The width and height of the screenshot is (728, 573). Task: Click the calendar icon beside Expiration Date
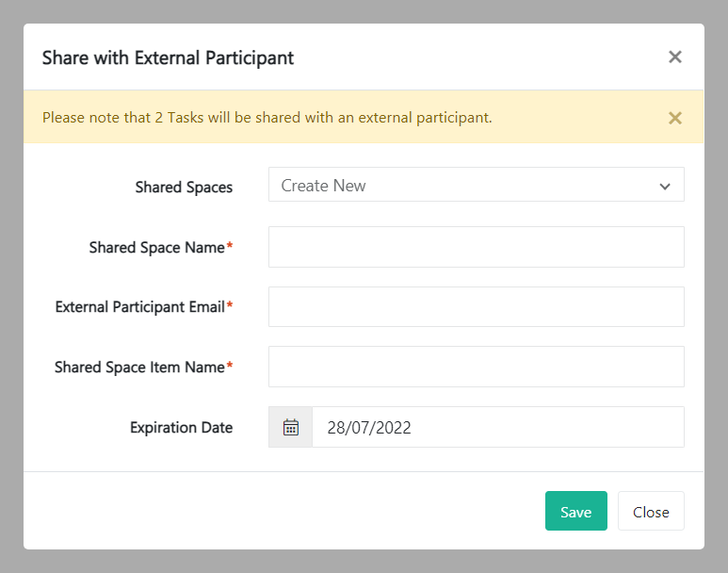pos(290,427)
